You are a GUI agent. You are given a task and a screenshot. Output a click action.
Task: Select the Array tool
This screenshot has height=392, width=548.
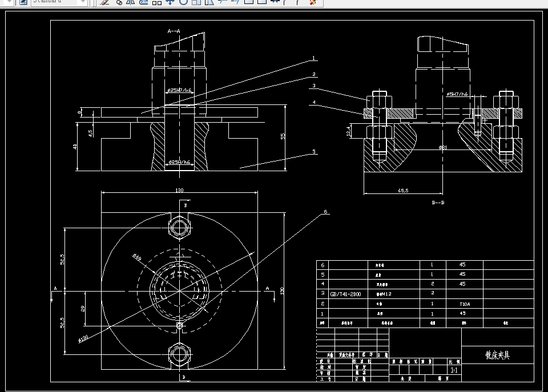[157, 2]
